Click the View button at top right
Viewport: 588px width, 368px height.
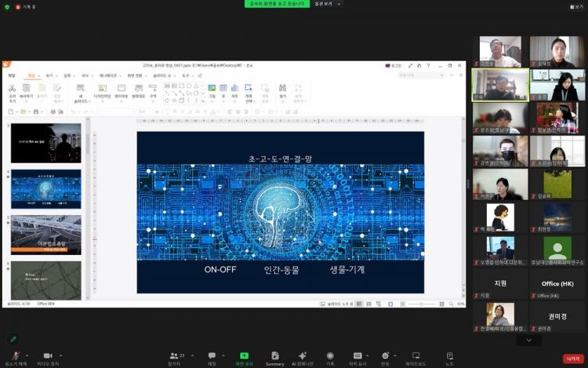click(x=576, y=7)
